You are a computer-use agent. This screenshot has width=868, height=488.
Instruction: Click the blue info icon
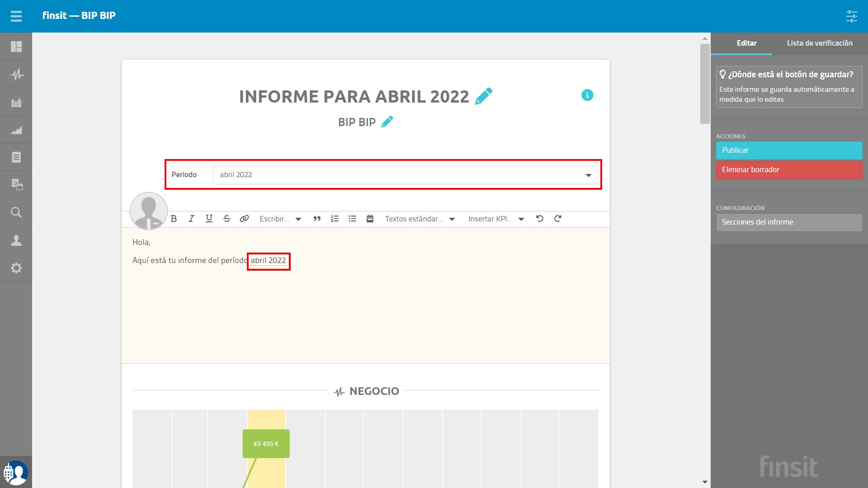587,95
